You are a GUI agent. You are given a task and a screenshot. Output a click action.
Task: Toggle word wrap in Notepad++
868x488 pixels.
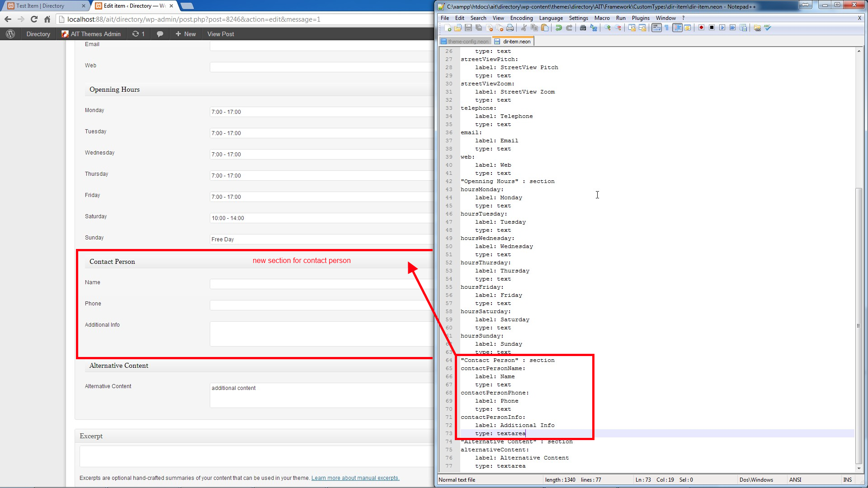[656, 28]
